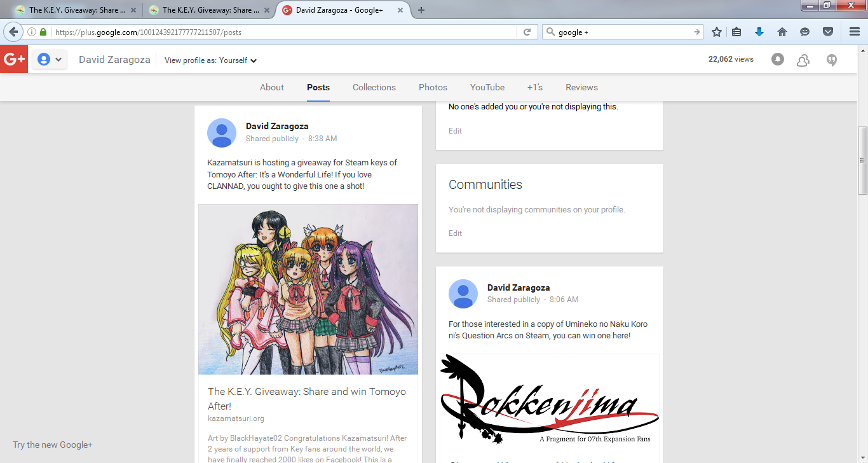Open the 8:06 AM post timestamp
The width and height of the screenshot is (868, 463).
pos(564,300)
